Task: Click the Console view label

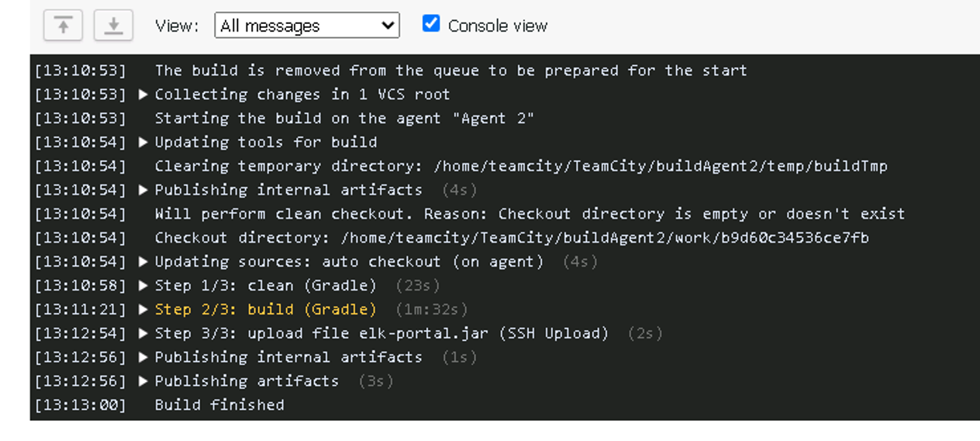Action: 498,26
